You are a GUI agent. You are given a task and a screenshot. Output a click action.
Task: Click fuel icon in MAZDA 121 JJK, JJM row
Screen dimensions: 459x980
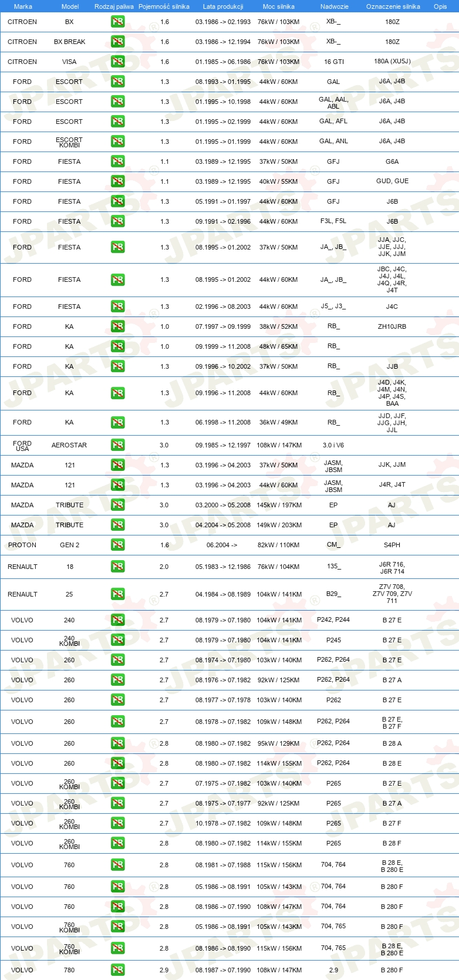(117, 465)
